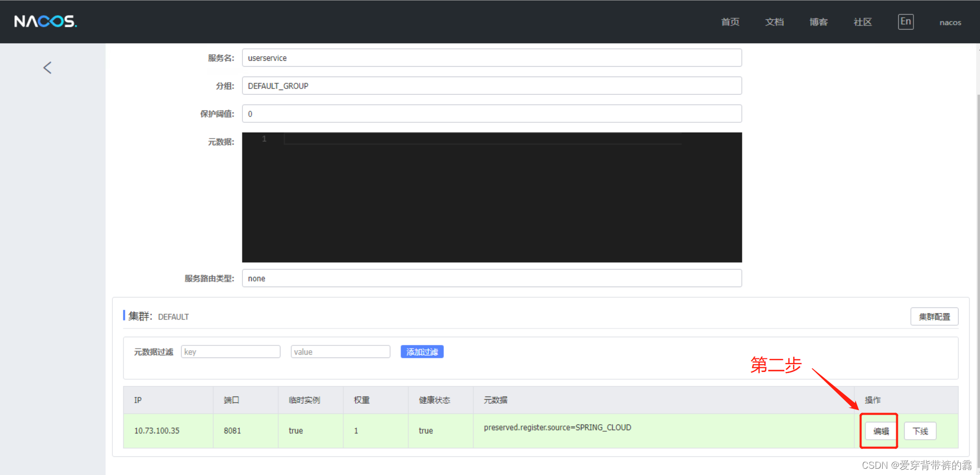Open the 文档 menu item

pos(775,22)
